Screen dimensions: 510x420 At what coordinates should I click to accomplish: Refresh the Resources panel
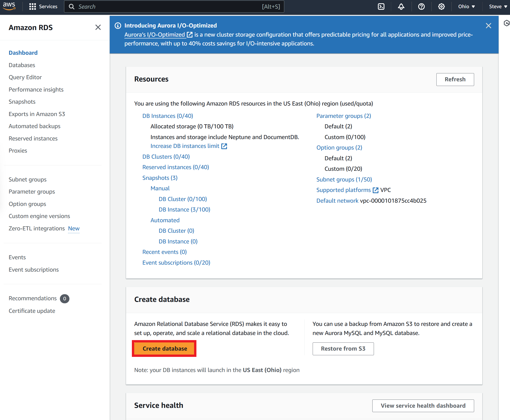455,79
